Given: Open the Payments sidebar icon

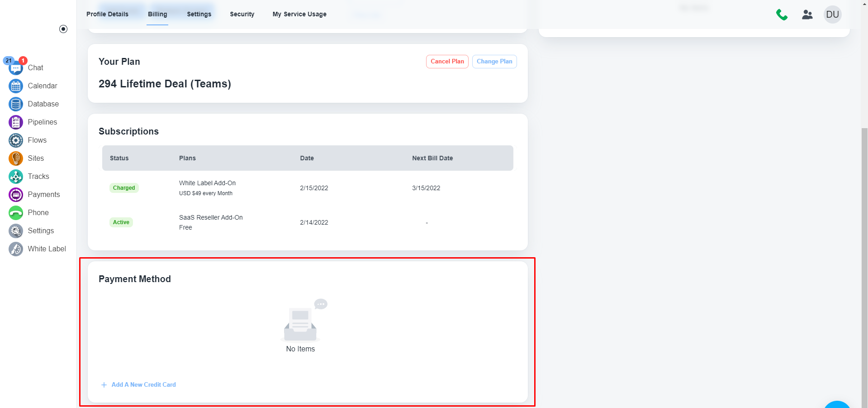Looking at the screenshot, I should [x=16, y=195].
